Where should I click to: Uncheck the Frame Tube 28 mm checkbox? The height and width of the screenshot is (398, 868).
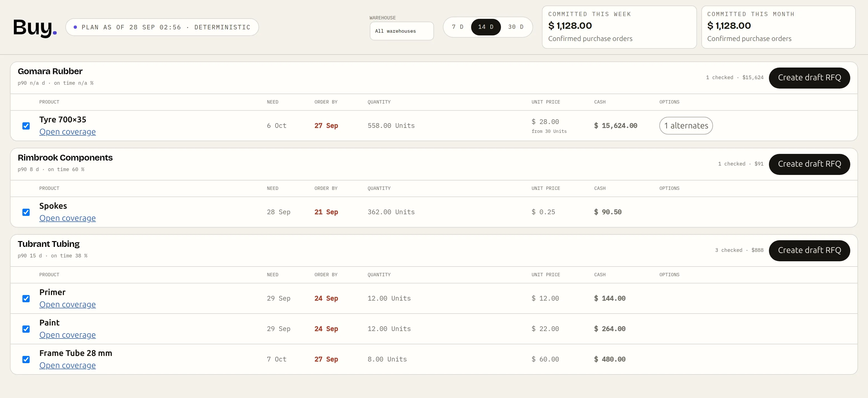coord(26,360)
